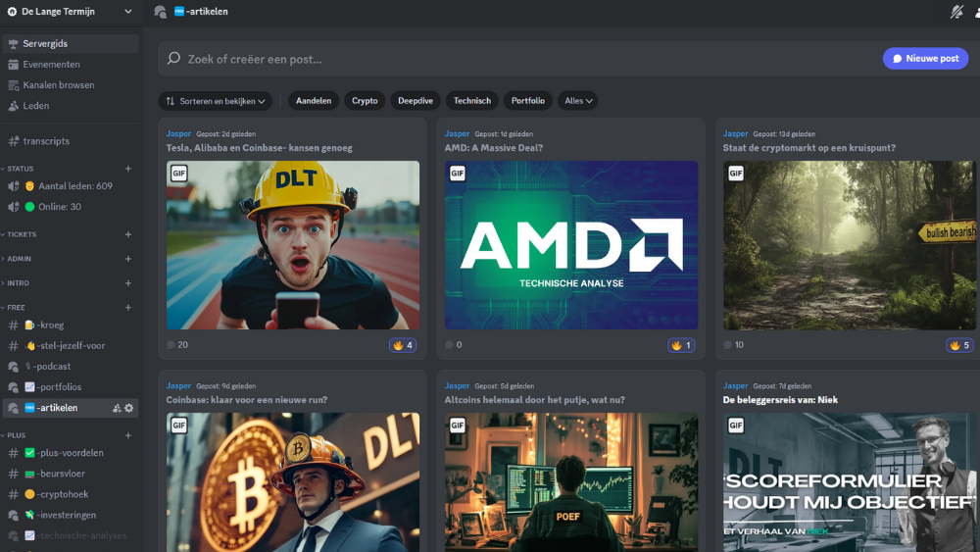The width and height of the screenshot is (980, 552).
Task: Open the transcripts channel
Action: (x=70, y=141)
